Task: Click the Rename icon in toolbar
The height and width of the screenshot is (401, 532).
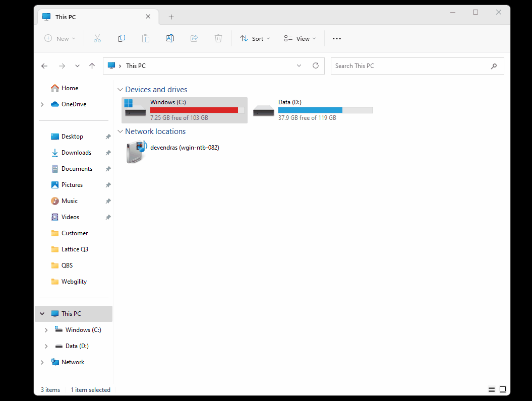Action: 170,38
